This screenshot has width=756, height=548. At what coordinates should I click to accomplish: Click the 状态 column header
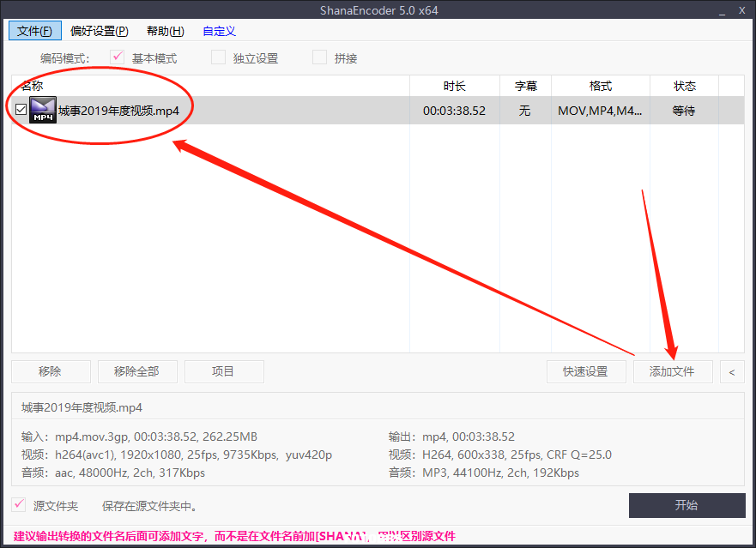685,86
